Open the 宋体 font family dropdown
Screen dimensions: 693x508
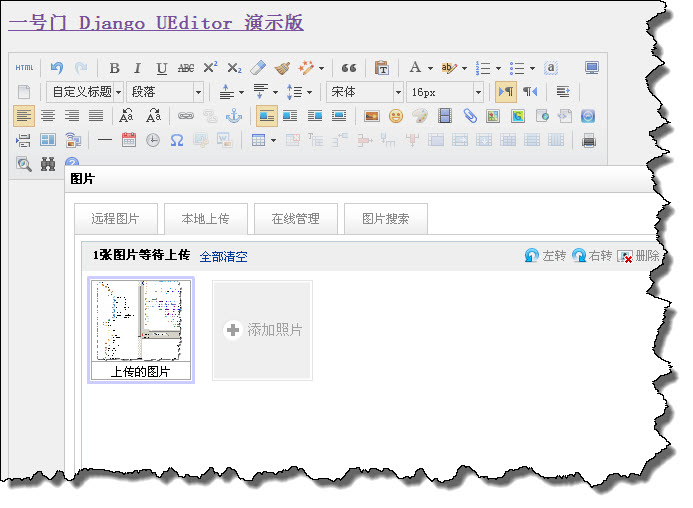(365, 92)
